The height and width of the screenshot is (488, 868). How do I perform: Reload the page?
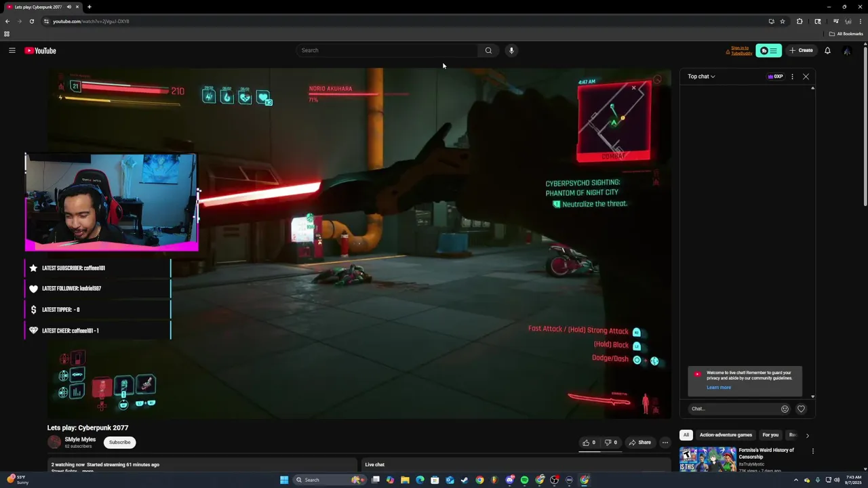[x=31, y=21]
